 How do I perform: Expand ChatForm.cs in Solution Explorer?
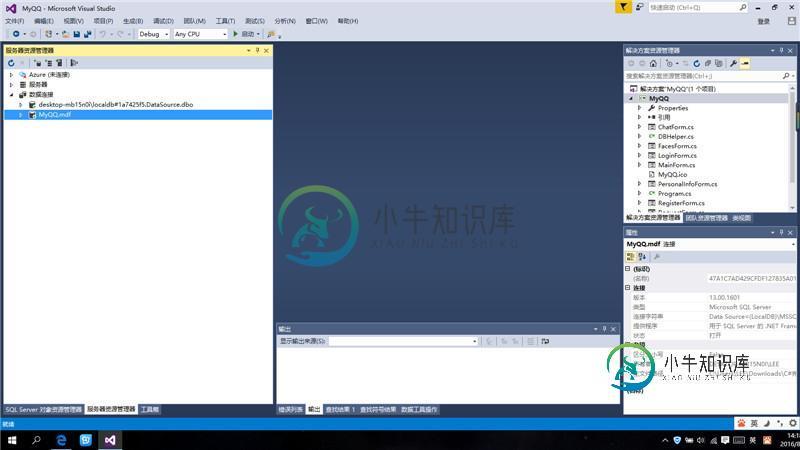pyautogui.click(x=639, y=127)
